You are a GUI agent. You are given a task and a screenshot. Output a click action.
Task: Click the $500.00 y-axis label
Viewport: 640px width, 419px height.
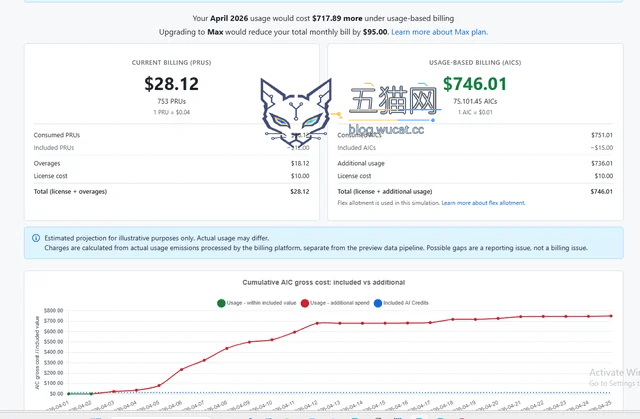[x=53, y=341]
